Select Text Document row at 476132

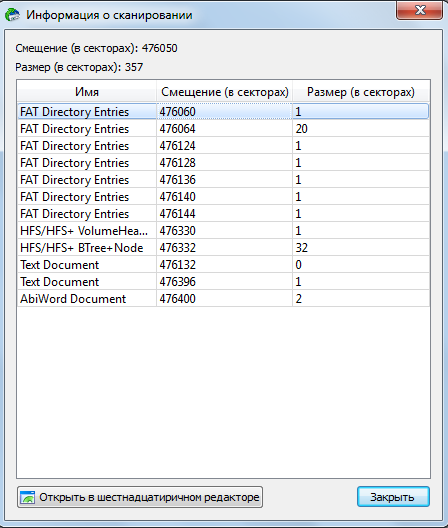tap(223, 265)
